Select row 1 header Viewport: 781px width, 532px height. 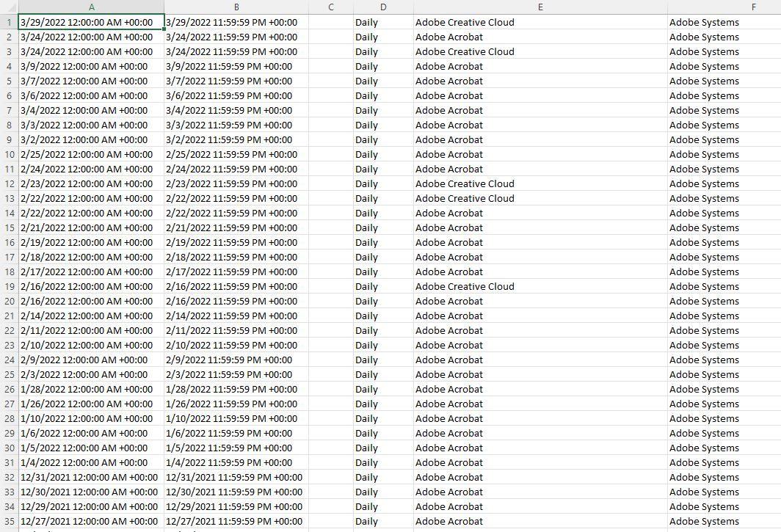(9, 23)
